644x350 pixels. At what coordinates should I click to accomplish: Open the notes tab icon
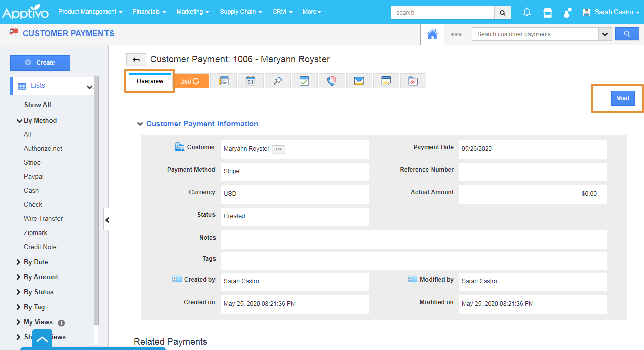click(x=386, y=81)
